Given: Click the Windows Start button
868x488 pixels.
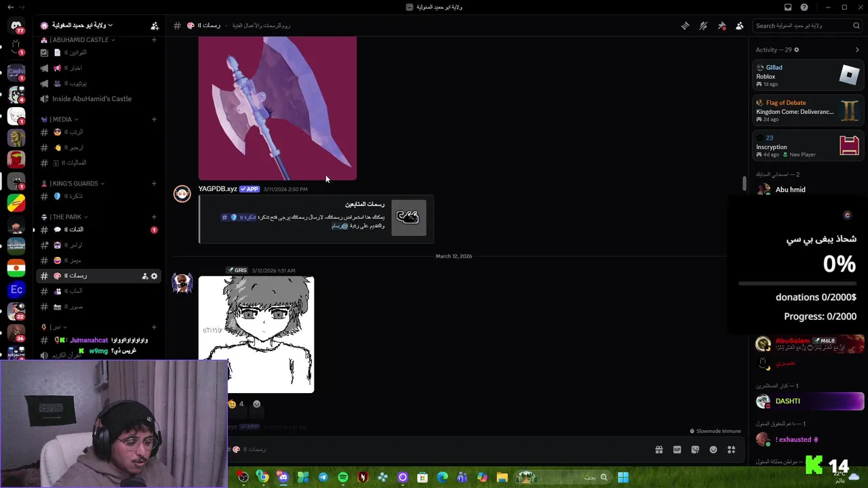Looking at the screenshot, I should [x=623, y=477].
